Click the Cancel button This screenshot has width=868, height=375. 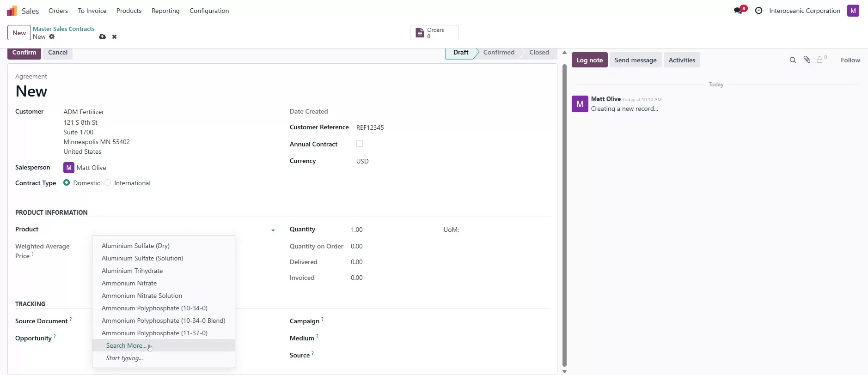coord(58,53)
